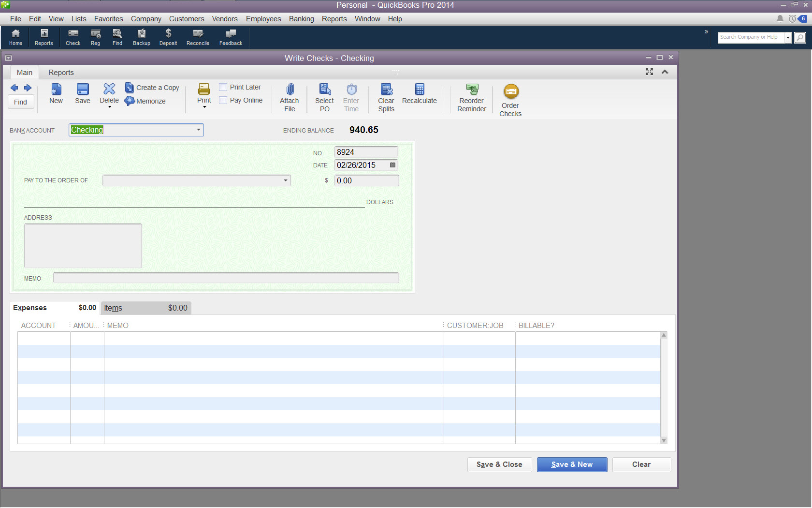The height and width of the screenshot is (508, 812).
Task: Click the Delete X icon
Action: (109, 93)
